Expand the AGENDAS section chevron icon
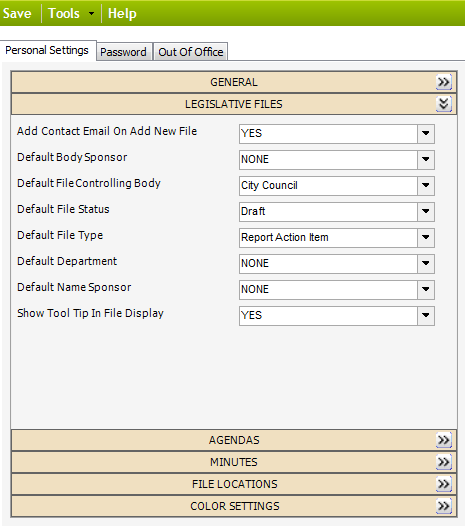465x526 pixels. coord(444,440)
